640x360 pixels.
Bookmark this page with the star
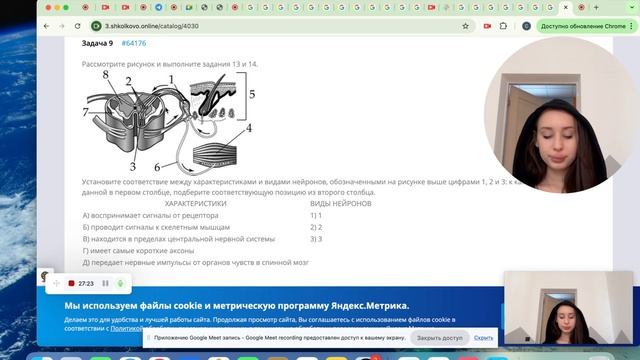[x=465, y=26]
